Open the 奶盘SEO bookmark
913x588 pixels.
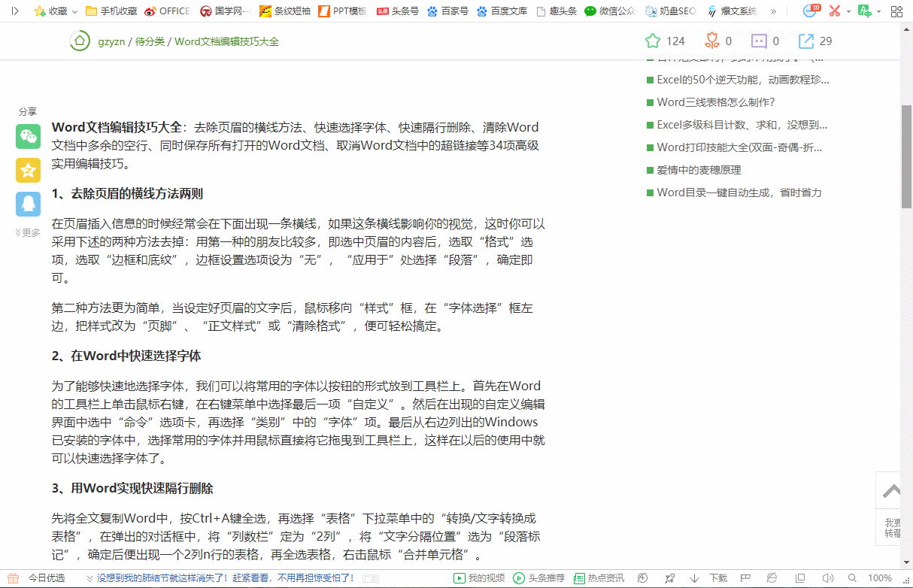671,11
